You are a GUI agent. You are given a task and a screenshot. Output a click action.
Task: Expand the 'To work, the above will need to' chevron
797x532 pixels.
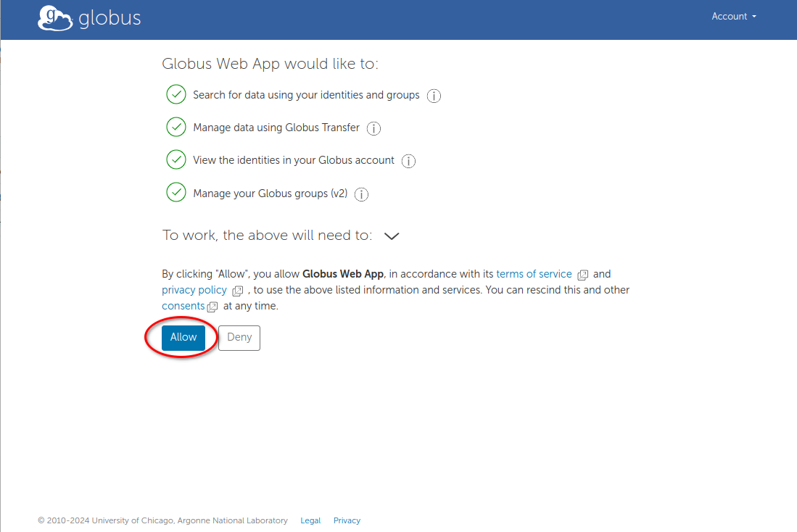coord(392,236)
